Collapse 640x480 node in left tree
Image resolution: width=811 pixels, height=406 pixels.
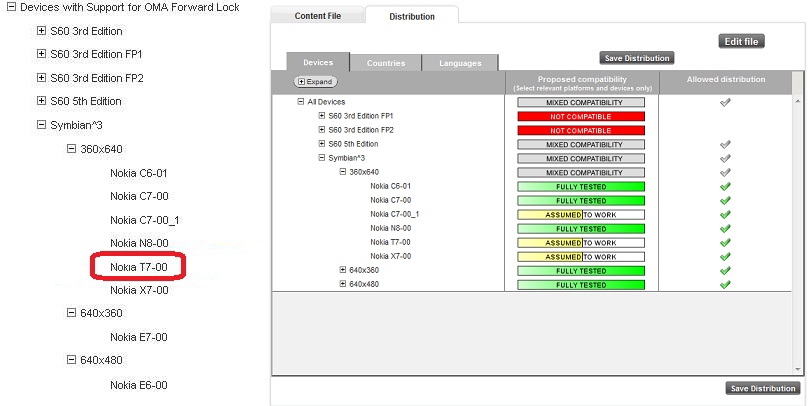(x=71, y=359)
